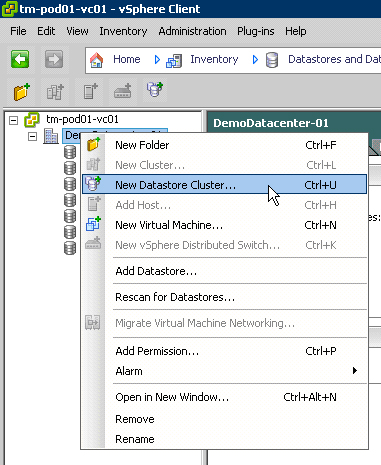Screen dimensions: 381x465
Task: Click the Home breadcrumb link
Action: (x=127, y=59)
